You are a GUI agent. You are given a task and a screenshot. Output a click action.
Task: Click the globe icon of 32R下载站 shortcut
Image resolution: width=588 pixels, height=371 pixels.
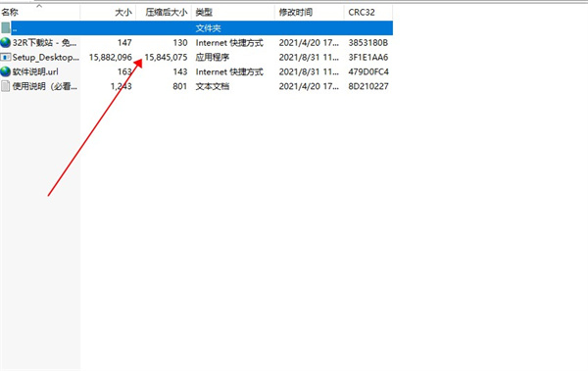point(5,43)
